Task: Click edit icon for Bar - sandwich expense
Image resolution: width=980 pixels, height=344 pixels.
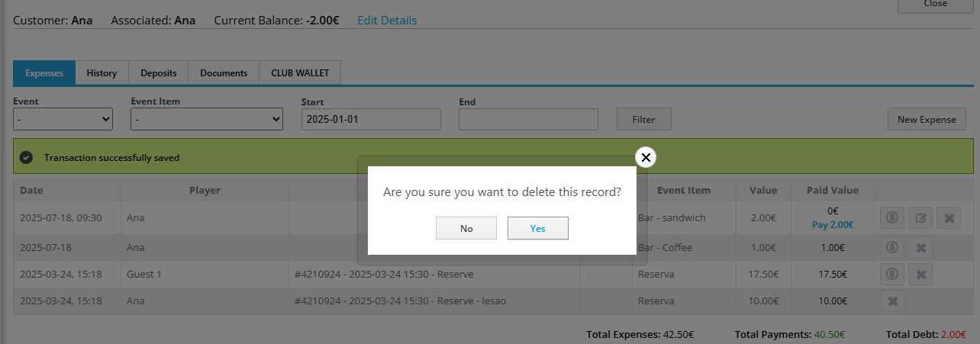Action: [x=920, y=218]
